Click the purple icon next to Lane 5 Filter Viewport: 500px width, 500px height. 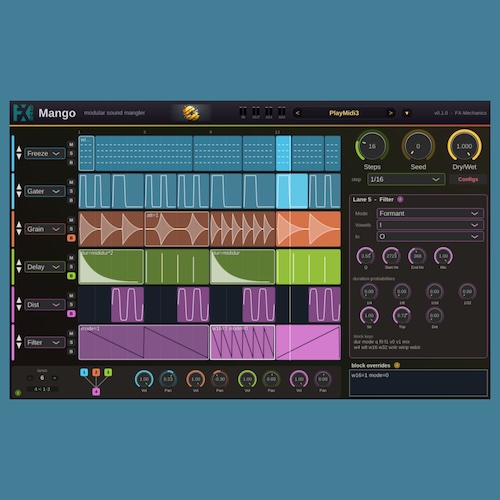click(x=400, y=199)
